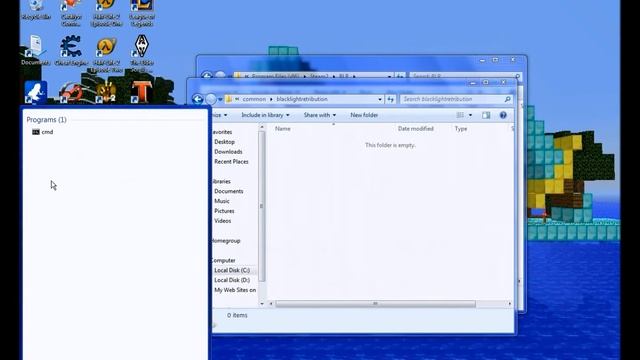Open the Include in library dropdown

click(x=265, y=115)
